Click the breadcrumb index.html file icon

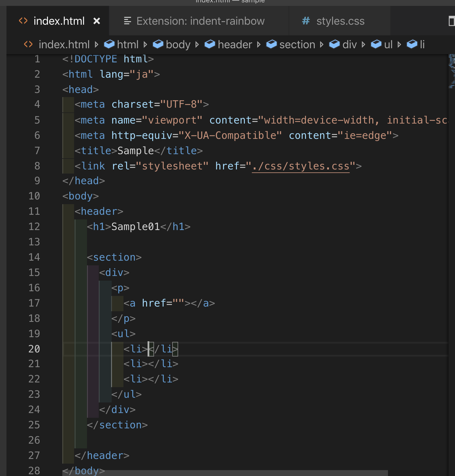28,44
